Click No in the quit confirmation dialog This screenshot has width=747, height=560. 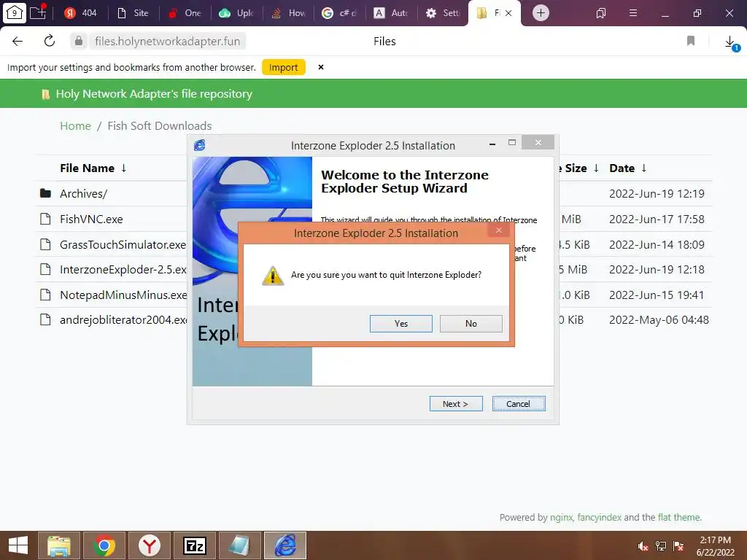pos(471,323)
